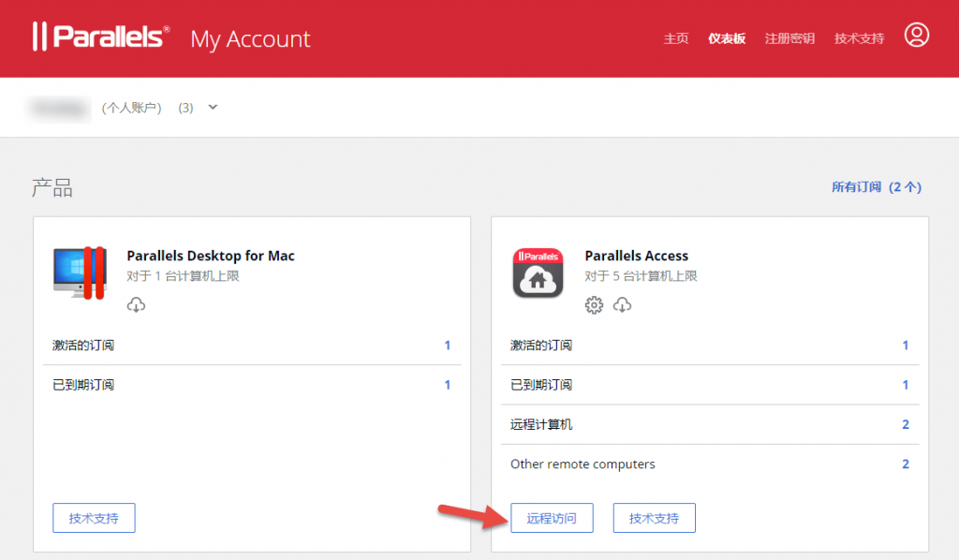
Task: Click 技术支持 on the Parallels Access card
Action: pyautogui.click(x=654, y=517)
